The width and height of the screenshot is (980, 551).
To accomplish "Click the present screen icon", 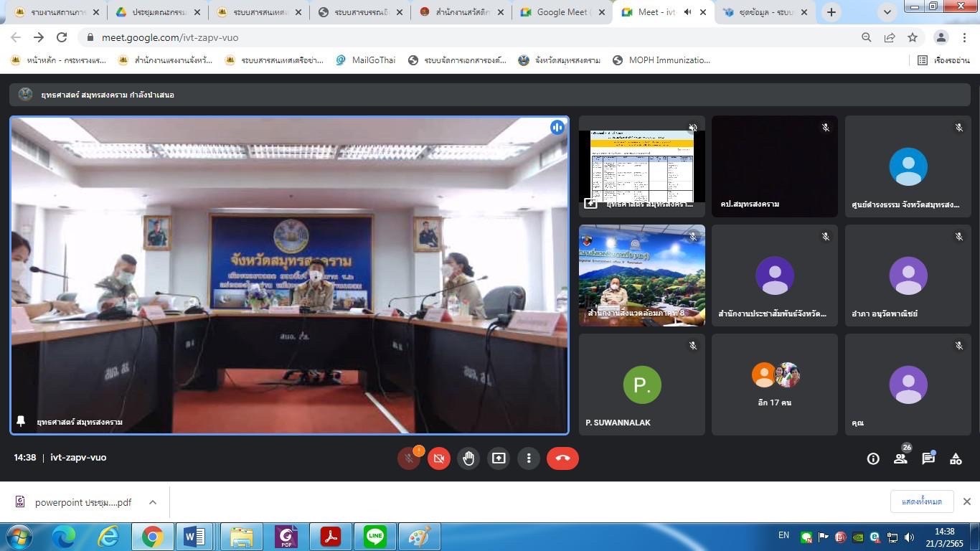I will (x=499, y=458).
